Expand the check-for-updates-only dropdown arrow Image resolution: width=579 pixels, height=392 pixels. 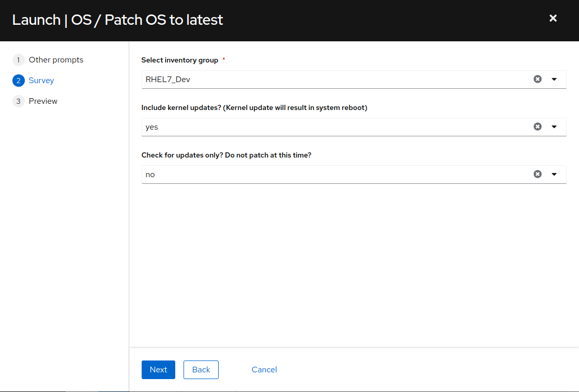click(x=554, y=175)
